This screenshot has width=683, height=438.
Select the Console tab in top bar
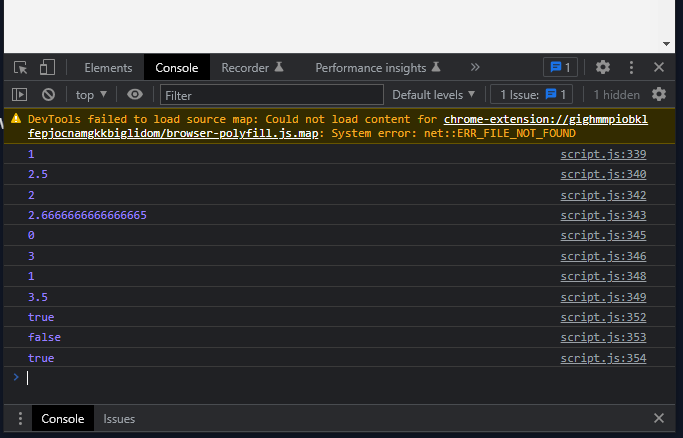click(x=176, y=68)
